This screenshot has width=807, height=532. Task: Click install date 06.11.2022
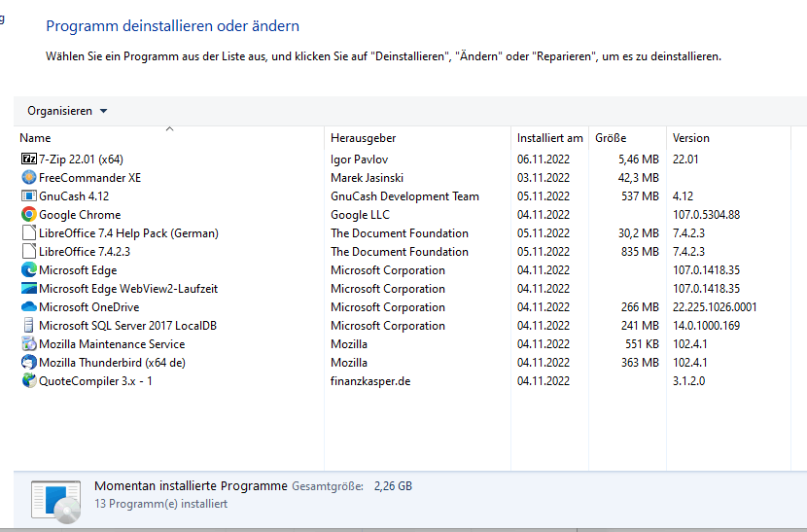(x=544, y=160)
